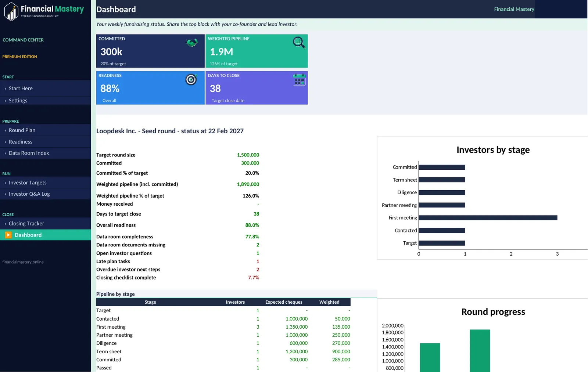The height and width of the screenshot is (372, 588).
Task: Select Target round size value 1,500,000
Action: 248,155
